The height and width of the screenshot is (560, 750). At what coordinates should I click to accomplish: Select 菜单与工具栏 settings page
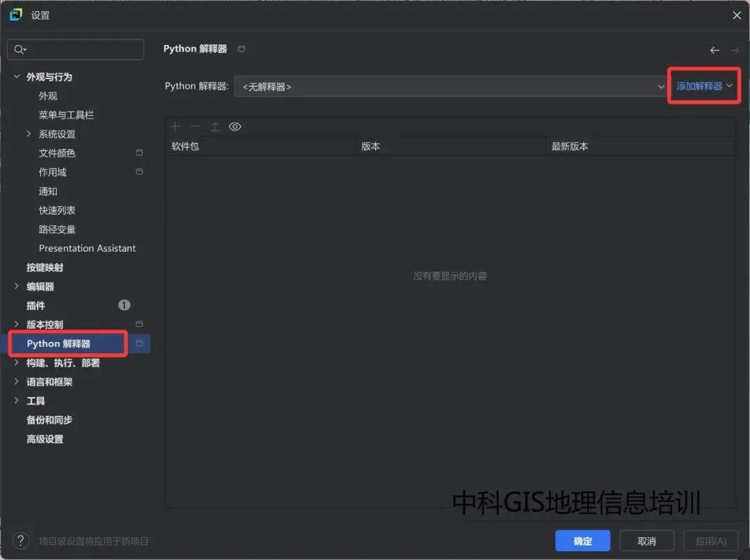click(x=66, y=115)
